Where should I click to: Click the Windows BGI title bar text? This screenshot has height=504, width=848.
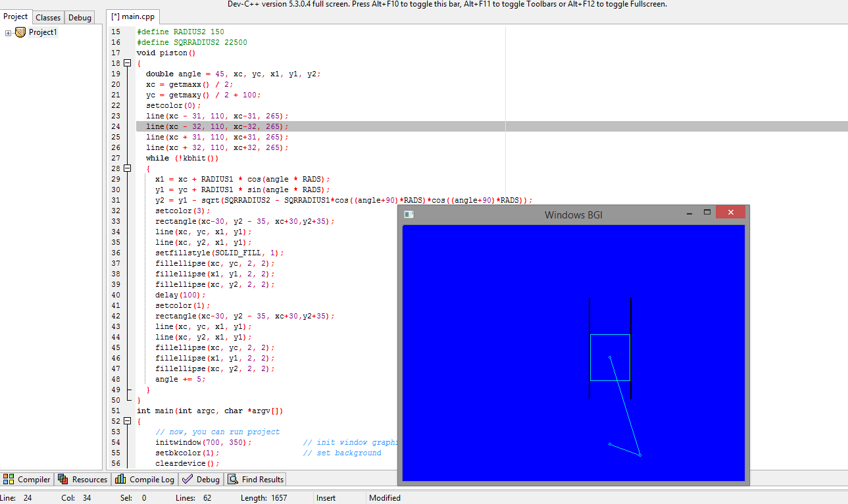tap(574, 215)
